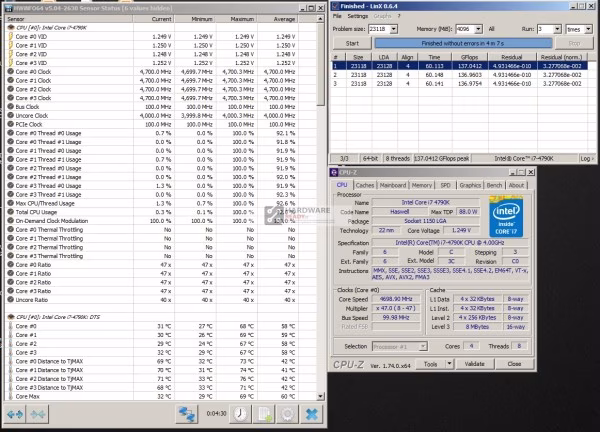Open HWiNFO sensor settings gear icon

click(288, 414)
